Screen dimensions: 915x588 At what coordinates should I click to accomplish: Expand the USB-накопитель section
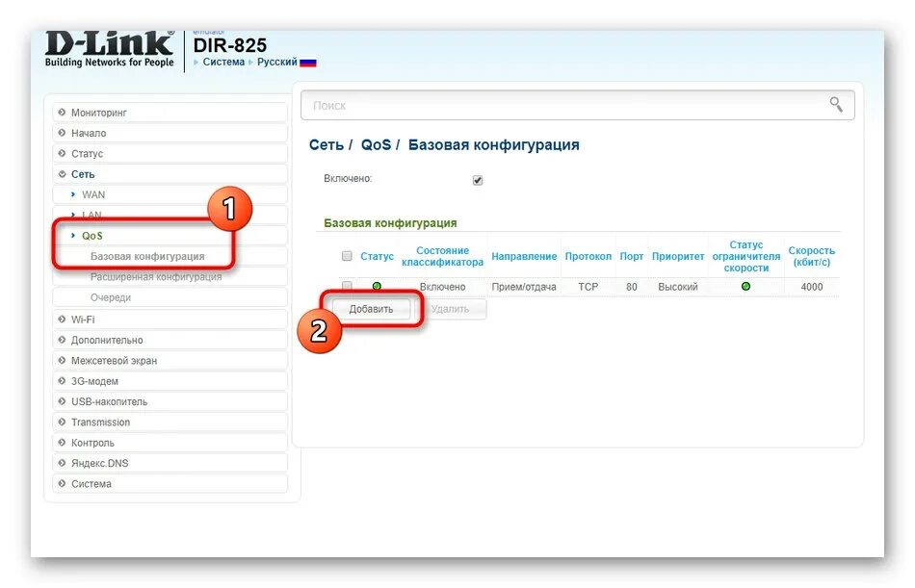[170, 401]
